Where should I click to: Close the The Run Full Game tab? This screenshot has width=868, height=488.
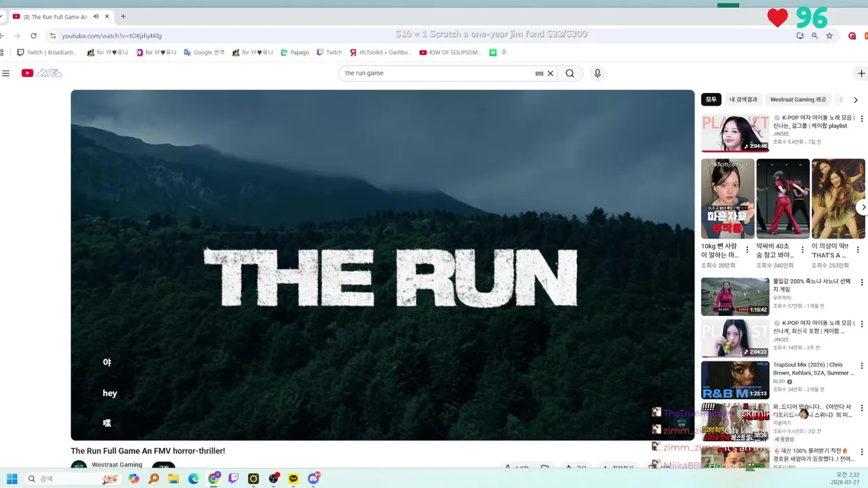[106, 16]
